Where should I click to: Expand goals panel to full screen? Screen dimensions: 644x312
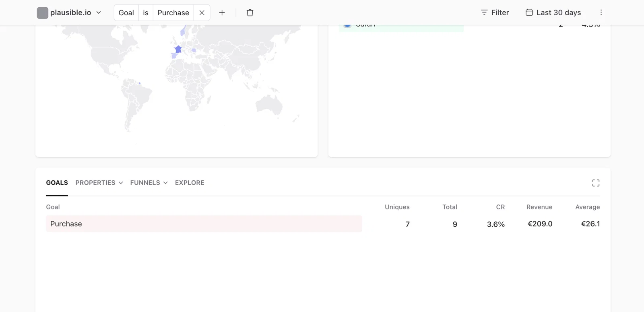coord(596,183)
